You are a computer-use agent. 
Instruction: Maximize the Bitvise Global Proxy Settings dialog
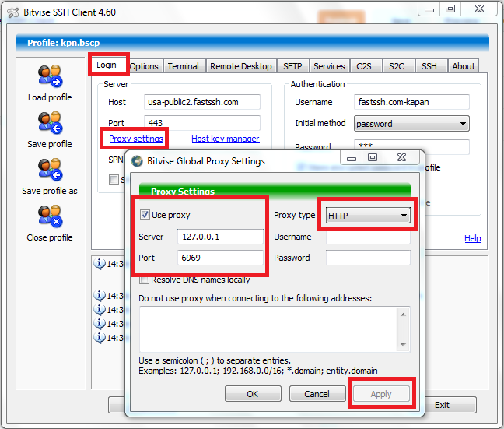(373, 157)
